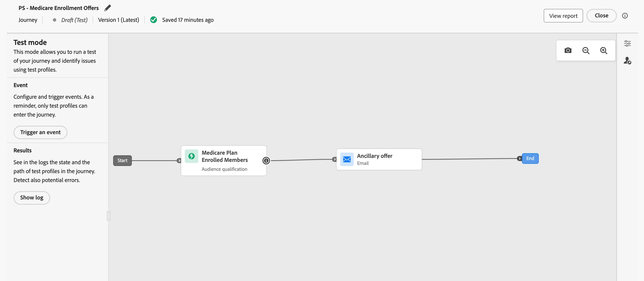Show journey information circle icon
Image resolution: width=644 pixels, height=281 pixels.
(625, 16)
